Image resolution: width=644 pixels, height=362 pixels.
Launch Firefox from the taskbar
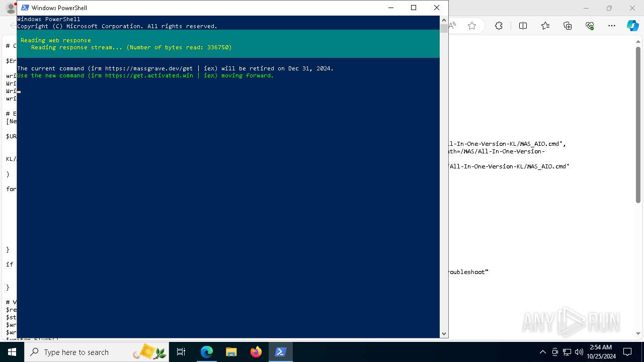[256, 352]
